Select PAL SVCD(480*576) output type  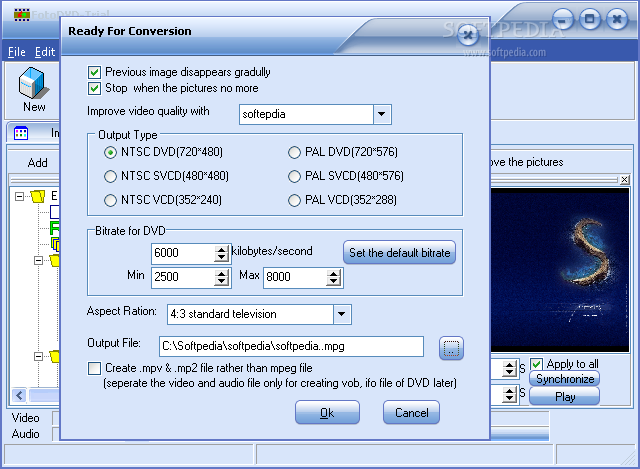(294, 176)
